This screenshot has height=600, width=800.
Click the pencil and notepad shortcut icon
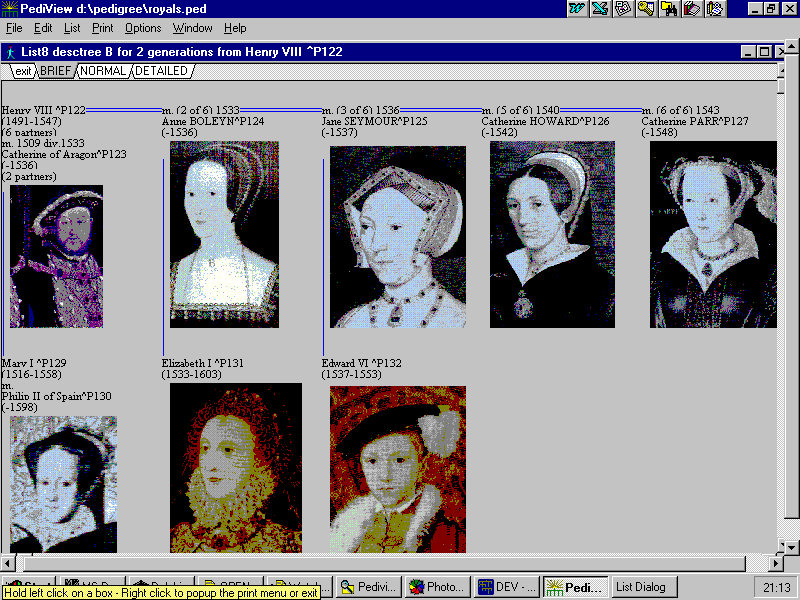coord(715,9)
